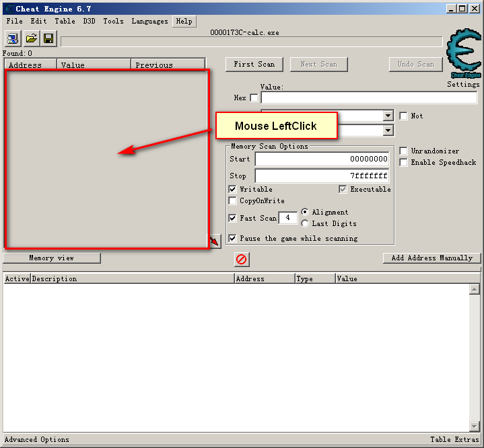Click the Cheat Engine title bar icon

point(8,9)
